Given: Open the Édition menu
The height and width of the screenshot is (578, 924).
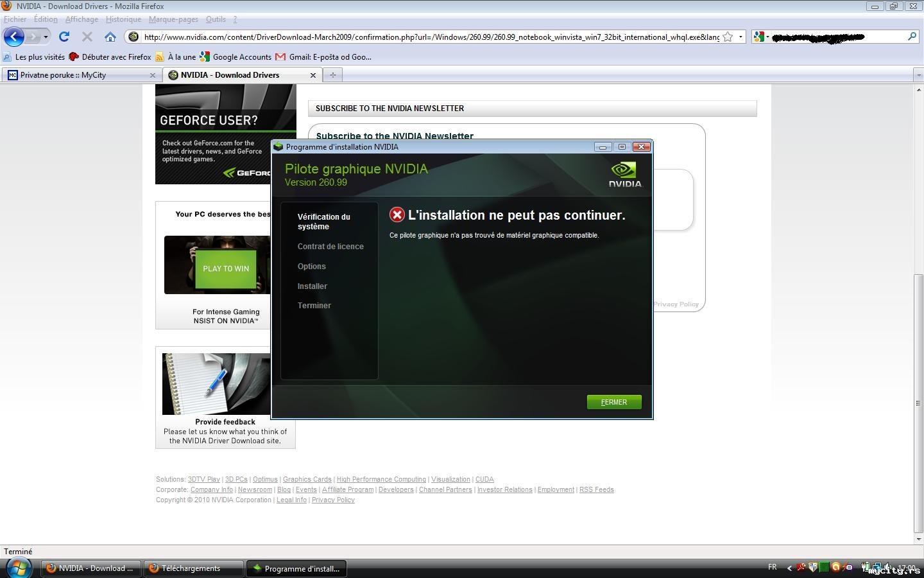Looking at the screenshot, I should point(46,19).
